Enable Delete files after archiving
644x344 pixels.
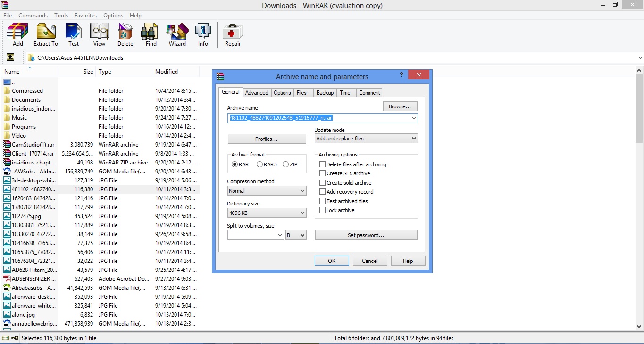coord(323,164)
